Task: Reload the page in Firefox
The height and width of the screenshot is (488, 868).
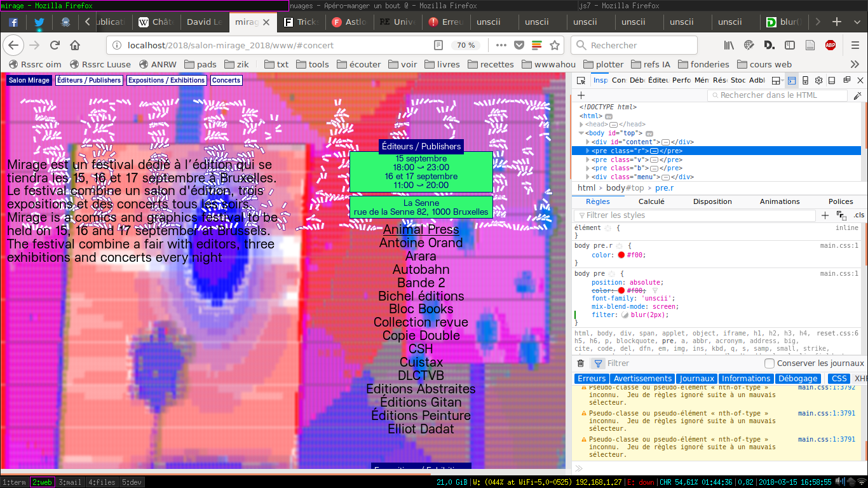Action: coord(55,45)
